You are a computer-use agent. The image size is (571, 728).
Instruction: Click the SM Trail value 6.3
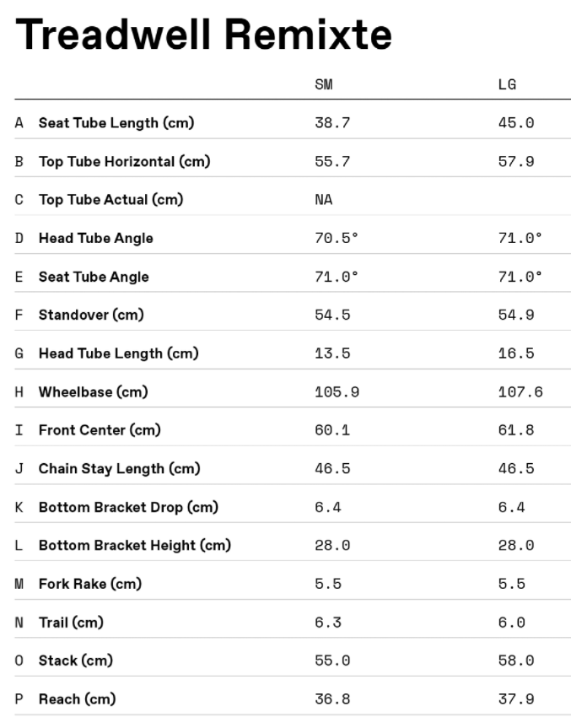click(x=328, y=623)
